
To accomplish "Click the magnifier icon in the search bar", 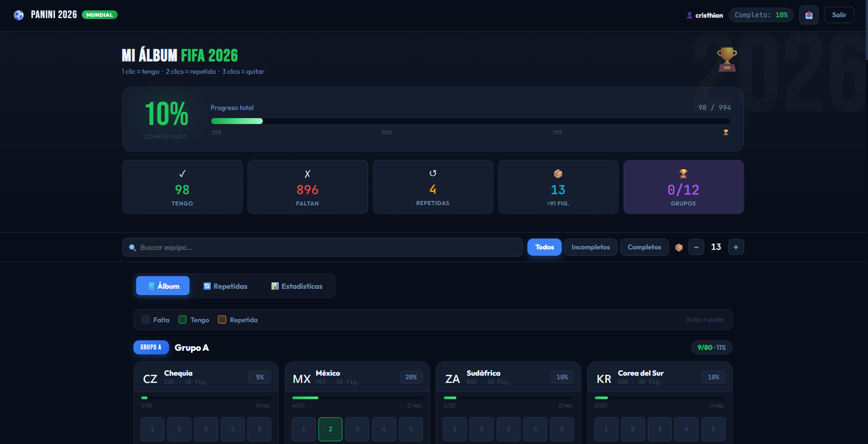I will click(133, 248).
